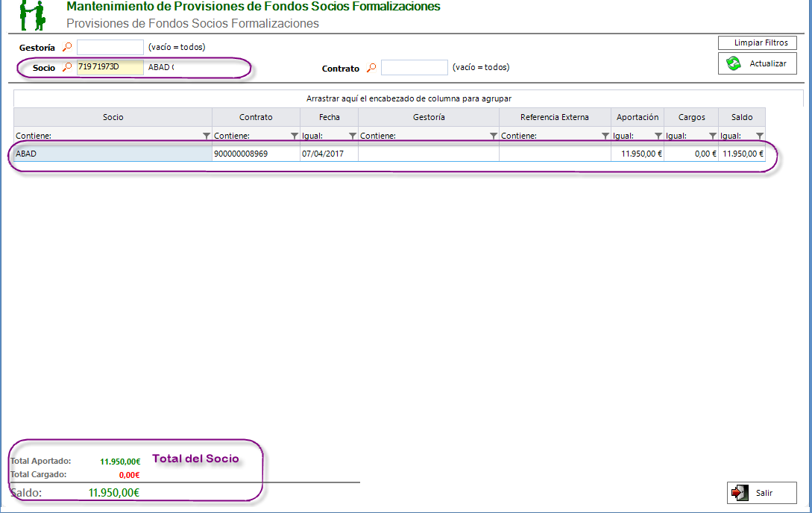The width and height of the screenshot is (812, 513).
Task: Click the Socio search magnifier icon
Action: pyautogui.click(x=67, y=67)
